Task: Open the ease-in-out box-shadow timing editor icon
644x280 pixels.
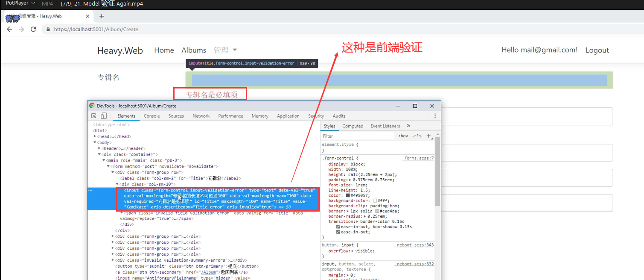Action: point(338,227)
